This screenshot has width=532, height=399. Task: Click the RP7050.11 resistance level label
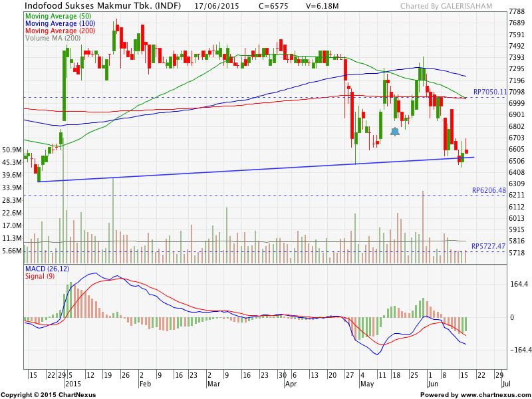click(x=489, y=92)
